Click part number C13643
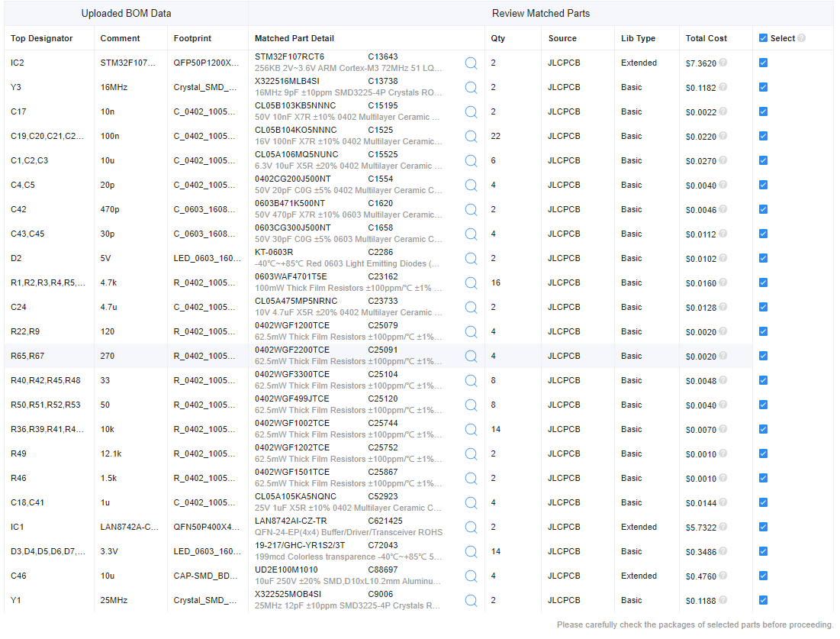Screen dimensions: 840x639 383,56
